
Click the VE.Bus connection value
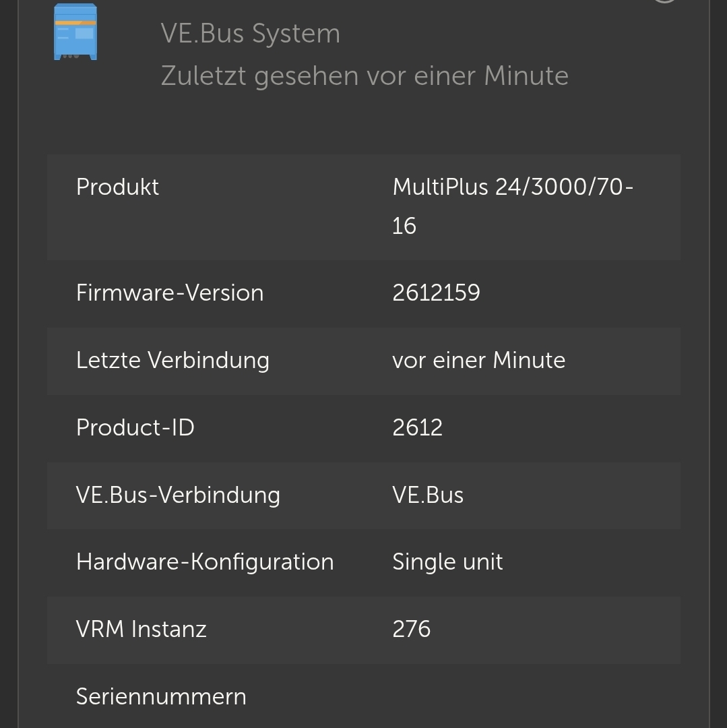[428, 495]
